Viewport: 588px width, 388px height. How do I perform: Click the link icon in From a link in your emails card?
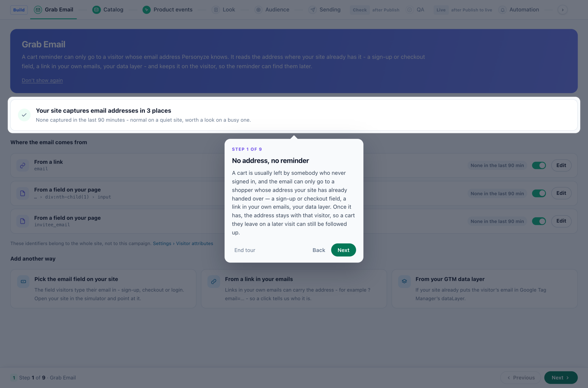coord(214,281)
